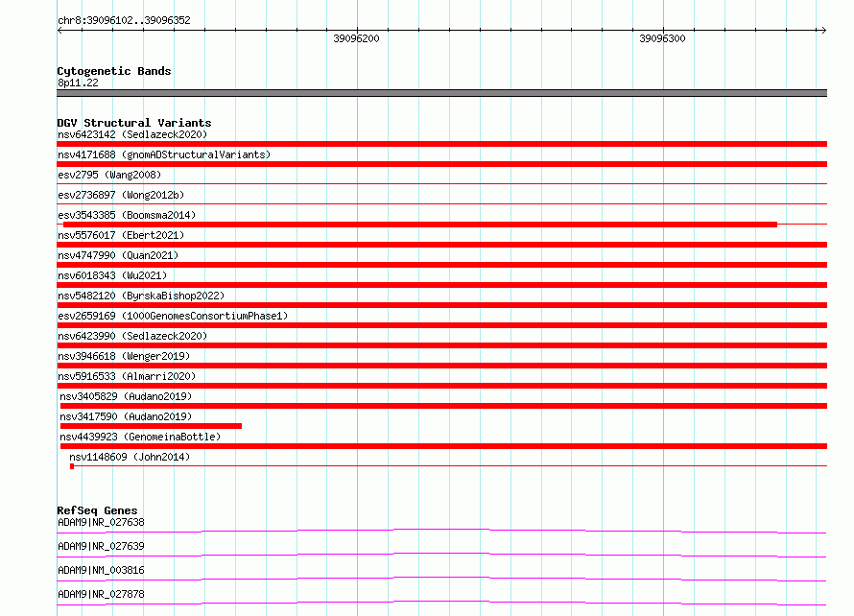Image resolution: width=854 pixels, height=616 pixels.
Task: Click the ruler's right end arrow
Action: click(x=823, y=31)
